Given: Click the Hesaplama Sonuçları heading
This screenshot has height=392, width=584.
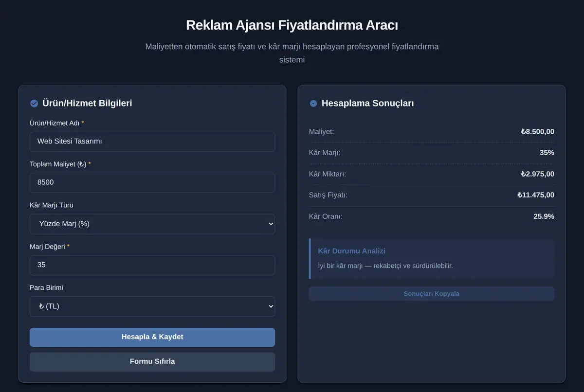Looking at the screenshot, I should pos(368,103).
